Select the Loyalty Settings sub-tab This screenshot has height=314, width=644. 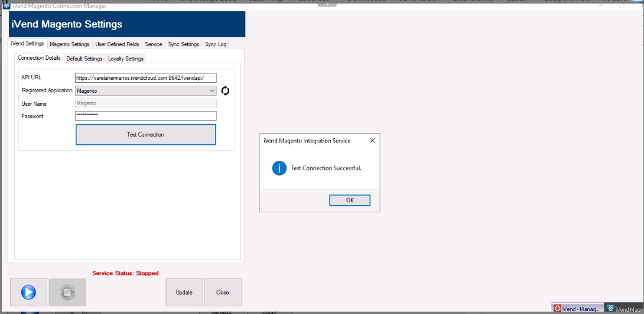tap(126, 59)
